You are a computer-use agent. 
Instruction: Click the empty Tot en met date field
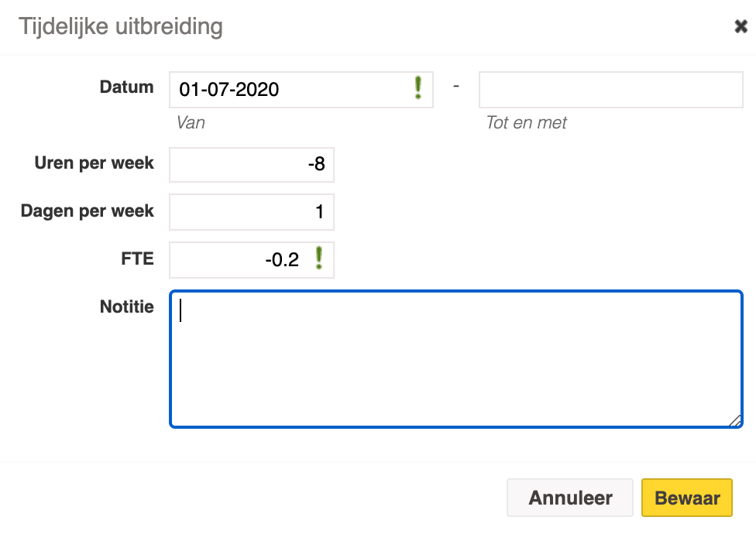(x=610, y=90)
